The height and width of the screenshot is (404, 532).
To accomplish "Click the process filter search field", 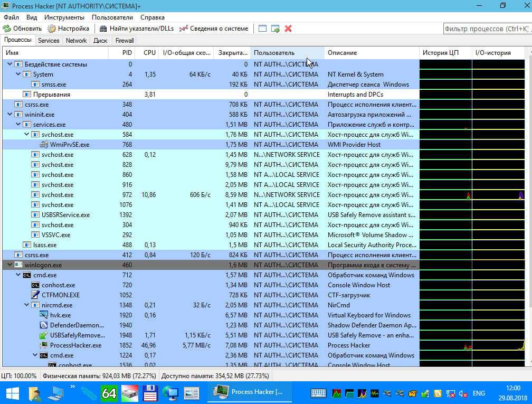I will (484, 29).
